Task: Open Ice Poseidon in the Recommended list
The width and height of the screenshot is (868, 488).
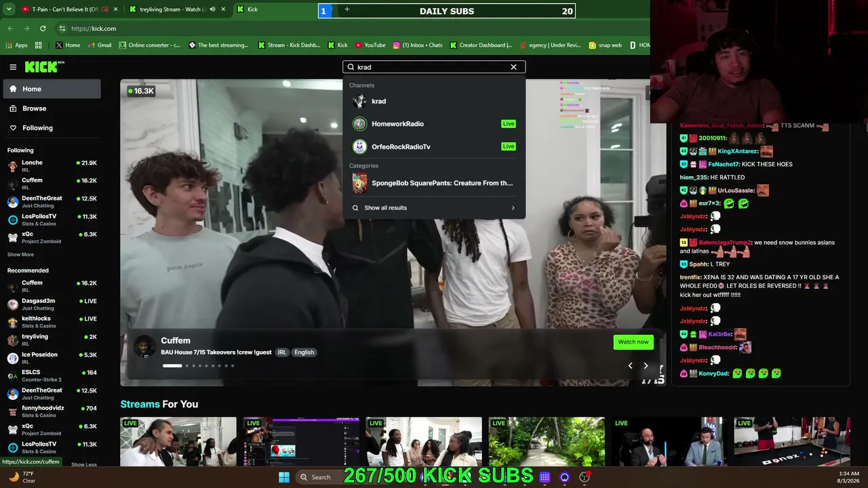Action: pos(52,357)
